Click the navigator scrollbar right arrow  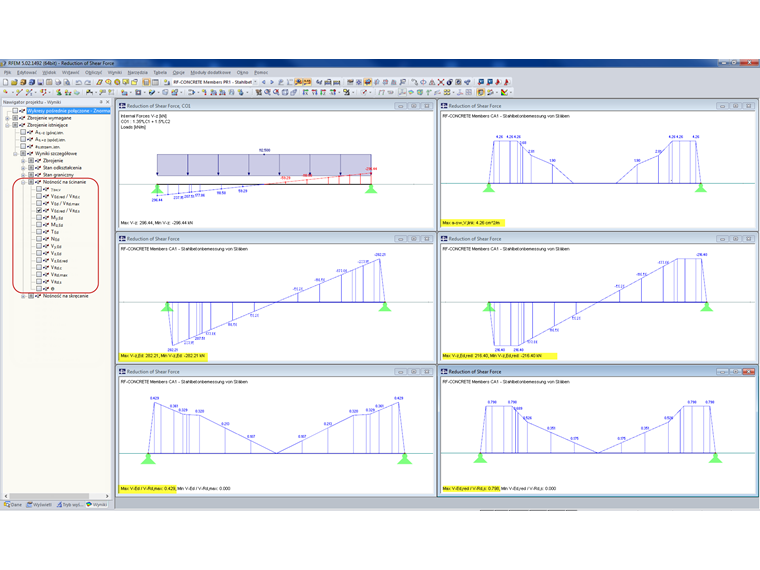tap(107, 496)
